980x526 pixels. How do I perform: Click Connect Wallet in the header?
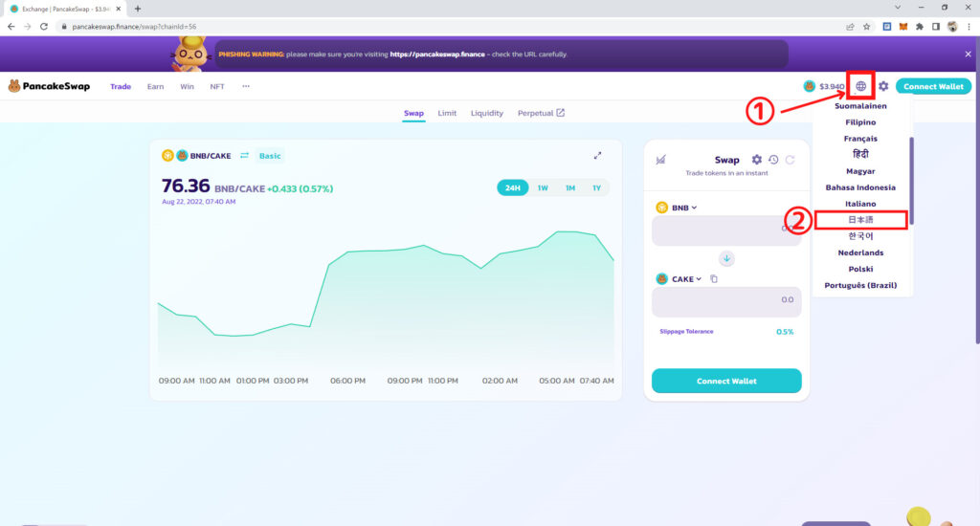click(933, 86)
